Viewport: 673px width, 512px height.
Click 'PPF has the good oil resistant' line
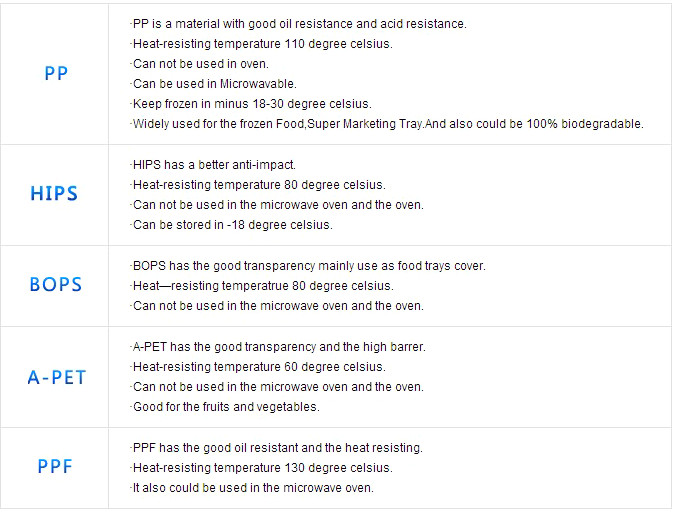pyautogui.click(x=276, y=448)
